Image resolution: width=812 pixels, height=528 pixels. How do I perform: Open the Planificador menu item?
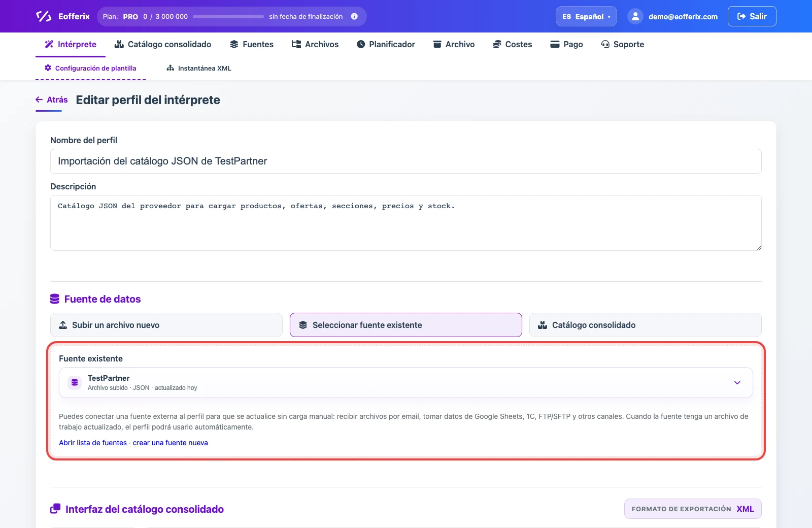point(386,44)
